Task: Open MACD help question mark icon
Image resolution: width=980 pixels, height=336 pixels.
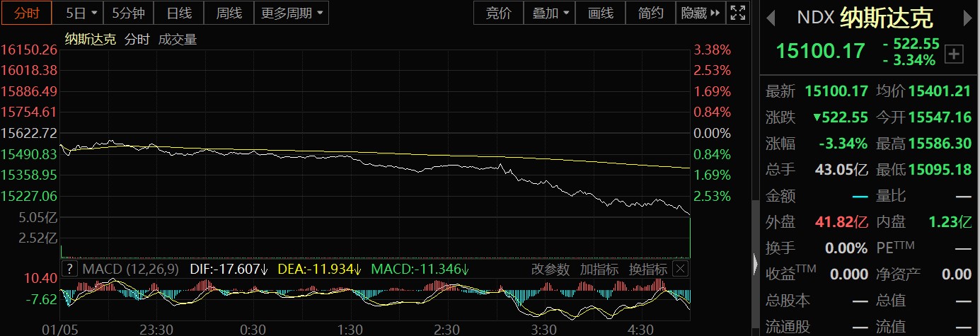Action: (x=69, y=269)
